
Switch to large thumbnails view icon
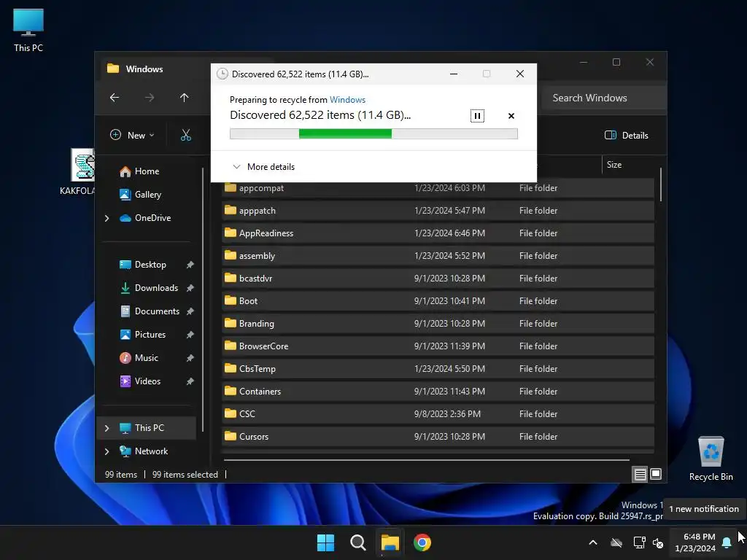point(656,474)
